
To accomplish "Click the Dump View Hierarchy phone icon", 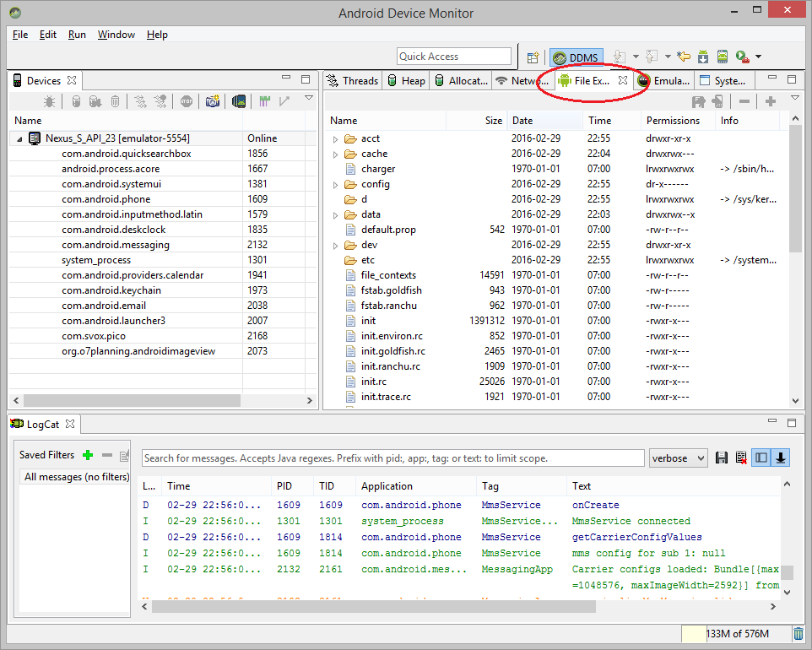I will tap(239, 101).
